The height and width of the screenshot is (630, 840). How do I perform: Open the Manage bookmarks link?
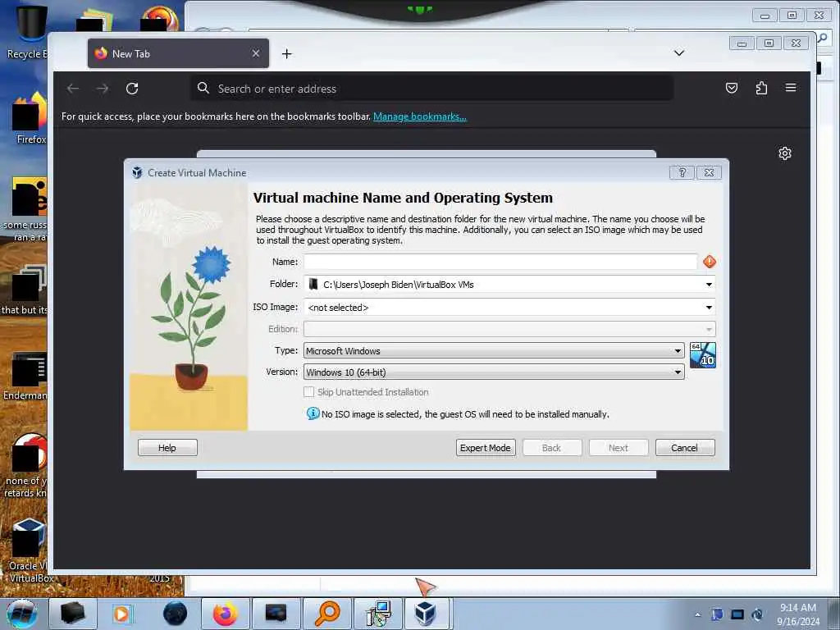pos(419,116)
